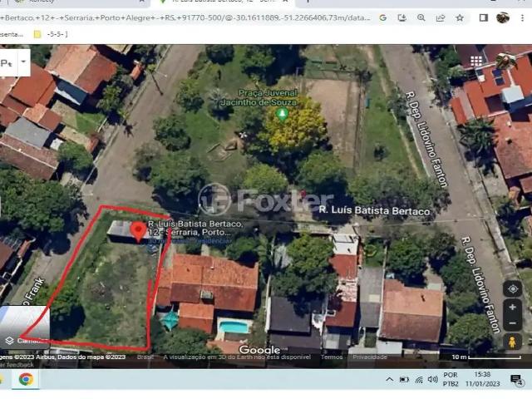This screenshot has width=532, height=399.
Task: Click the URL in the address bar
Action: point(185,17)
